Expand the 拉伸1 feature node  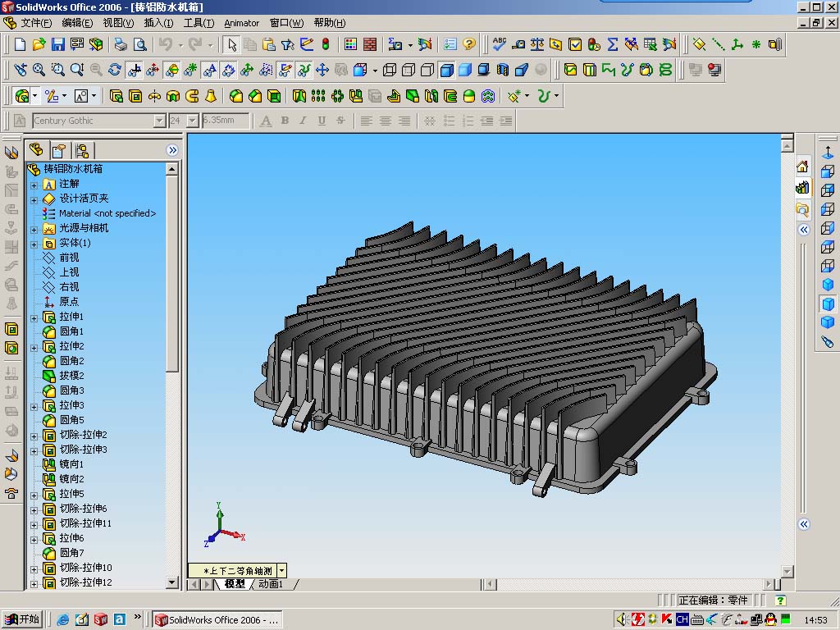[x=34, y=318]
